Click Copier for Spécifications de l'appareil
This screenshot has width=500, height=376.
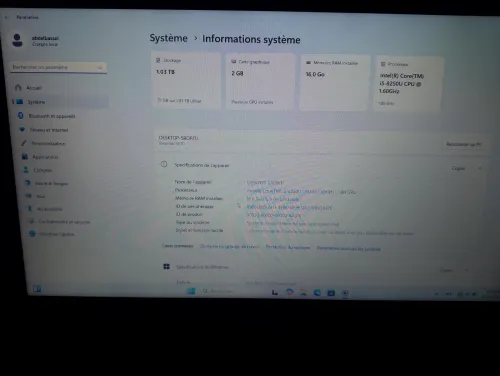coord(458,168)
